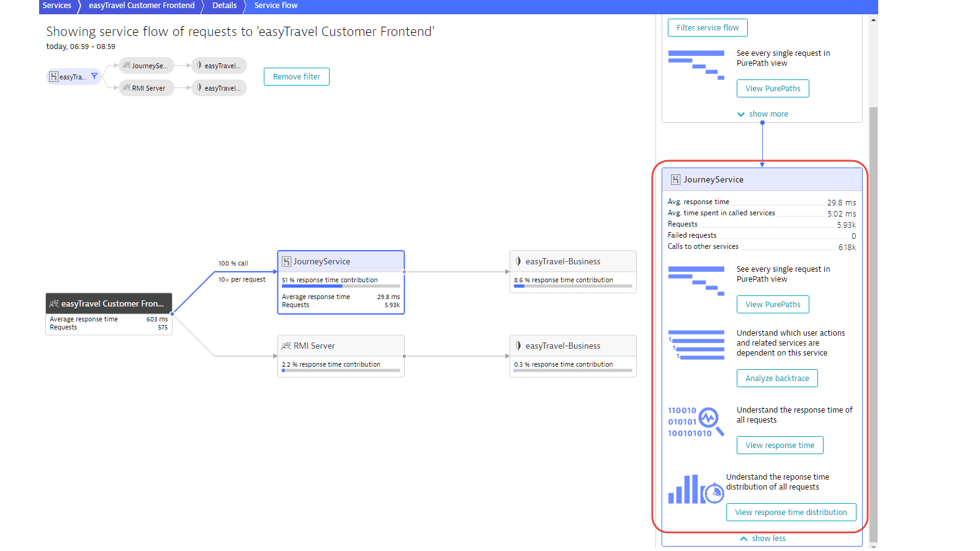This screenshot has width=980, height=551.
Task: Click database icon of easyTravel-Business with 0.3 % contribution
Action: click(518, 346)
